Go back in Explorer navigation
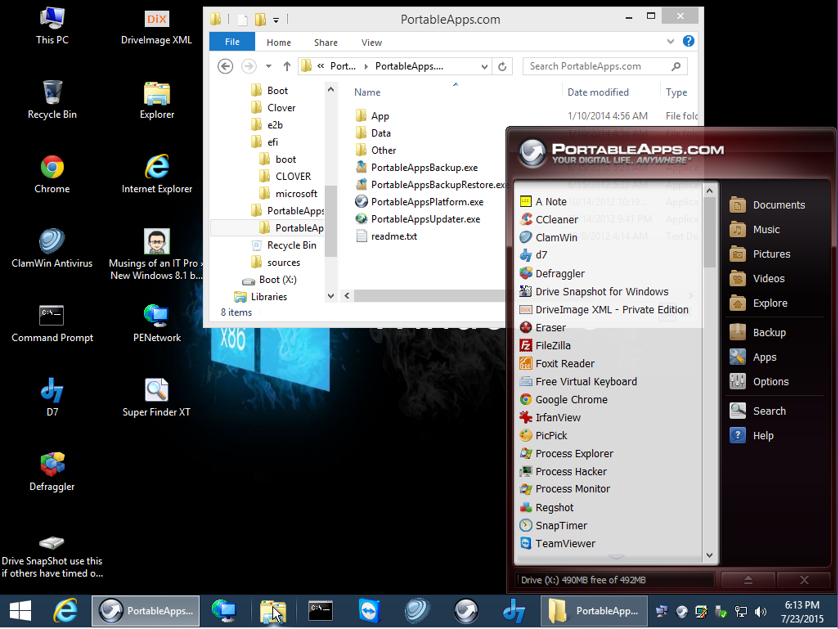The width and height of the screenshot is (840, 629). click(x=226, y=66)
